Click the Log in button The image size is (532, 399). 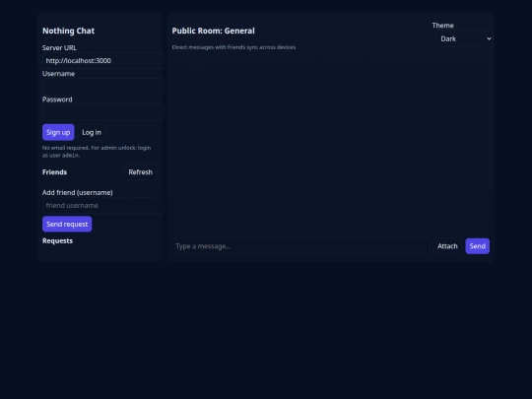coord(92,132)
